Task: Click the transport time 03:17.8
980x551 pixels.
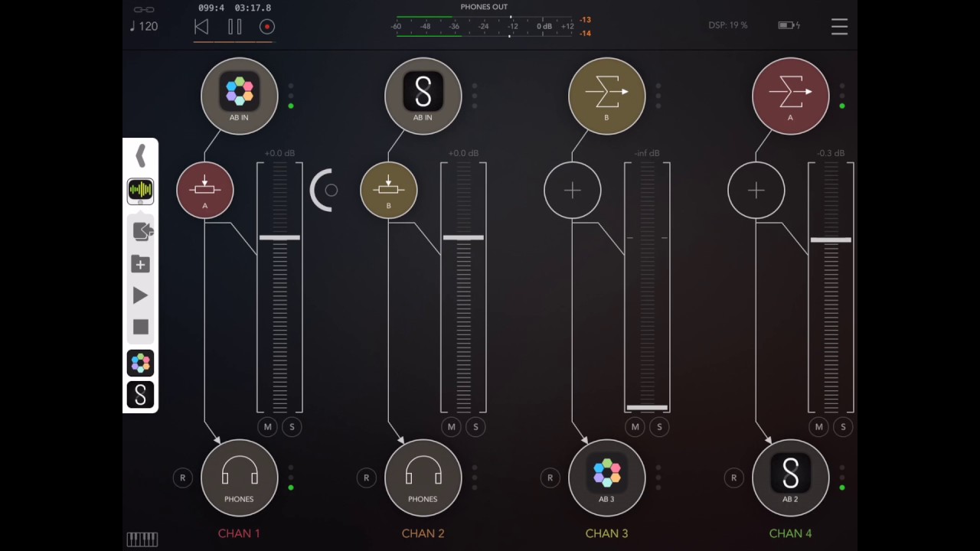Action: pyautogui.click(x=253, y=8)
